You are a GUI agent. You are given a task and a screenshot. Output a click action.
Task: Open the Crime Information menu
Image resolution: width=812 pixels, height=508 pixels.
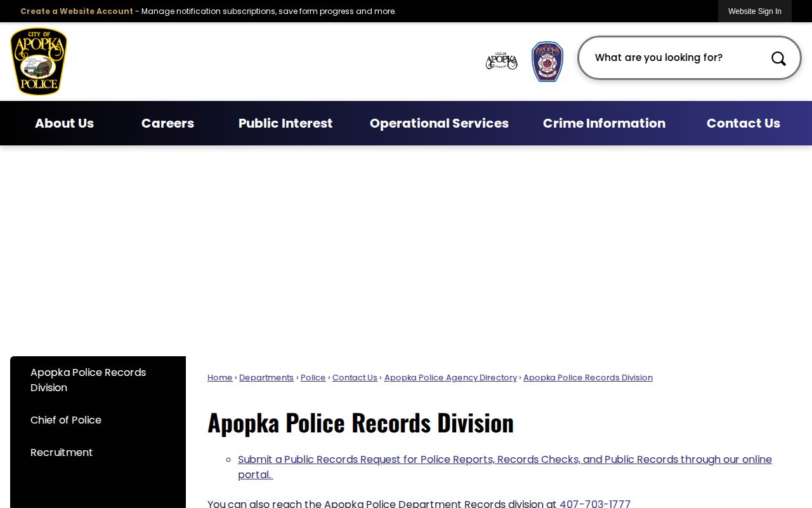604,123
